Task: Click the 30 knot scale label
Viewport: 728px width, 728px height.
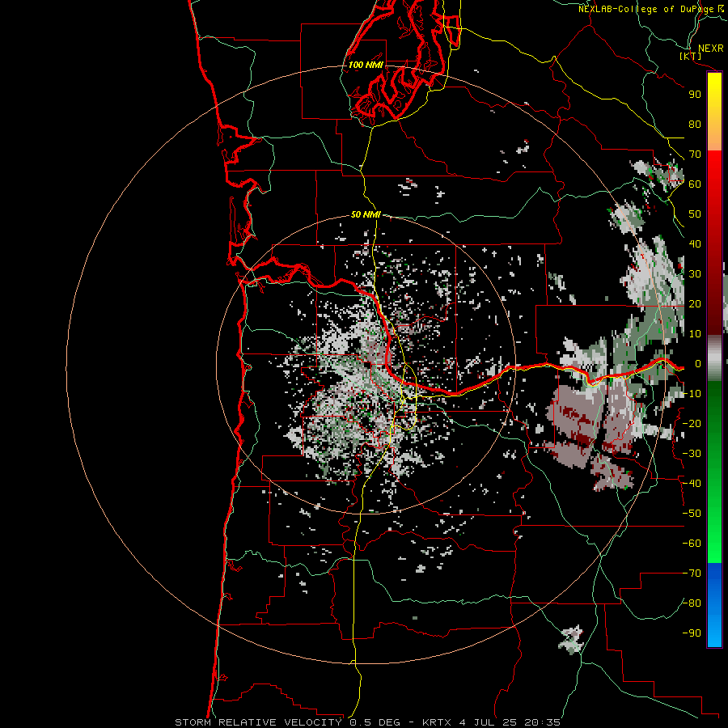Action: [695, 274]
